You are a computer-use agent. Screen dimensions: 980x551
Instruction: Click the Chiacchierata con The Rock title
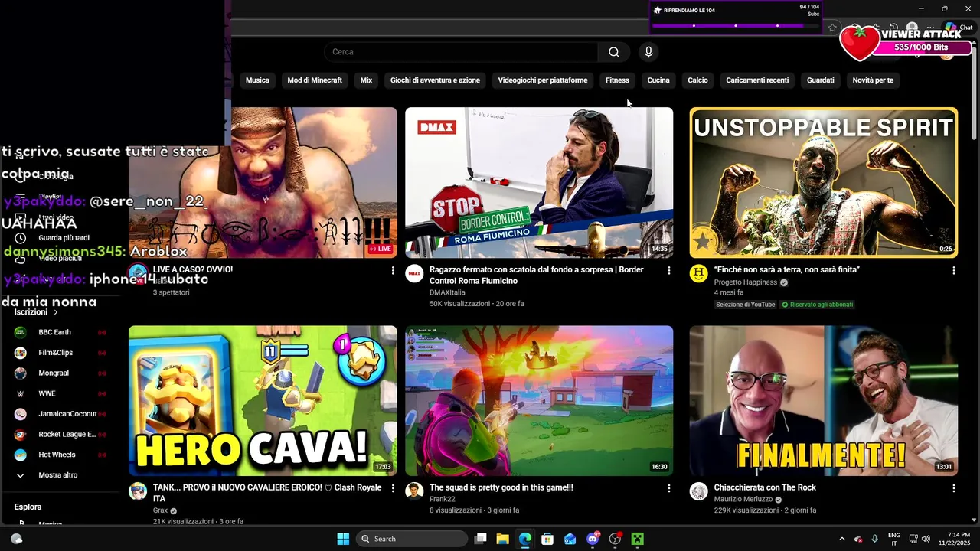click(x=765, y=487)
